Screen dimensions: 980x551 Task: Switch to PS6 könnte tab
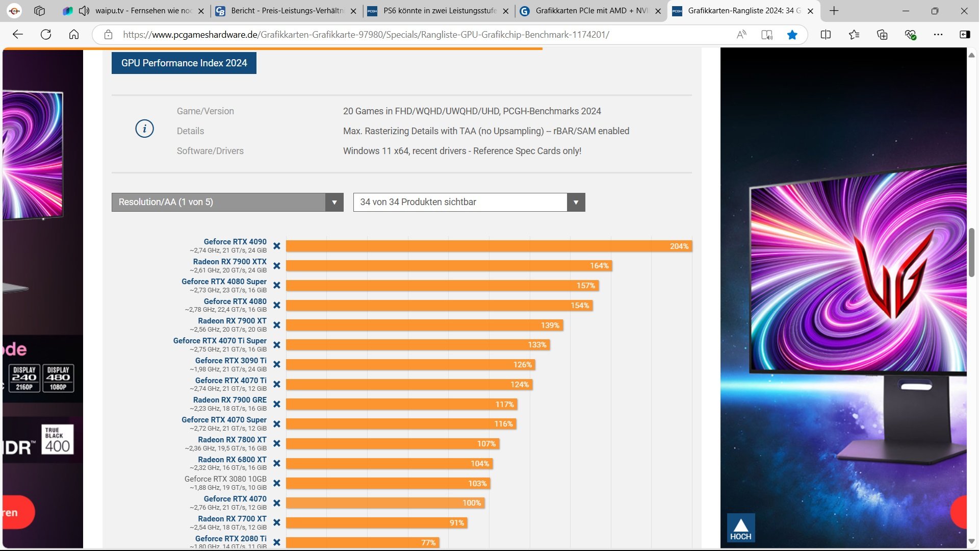click(x=439, y=11)
